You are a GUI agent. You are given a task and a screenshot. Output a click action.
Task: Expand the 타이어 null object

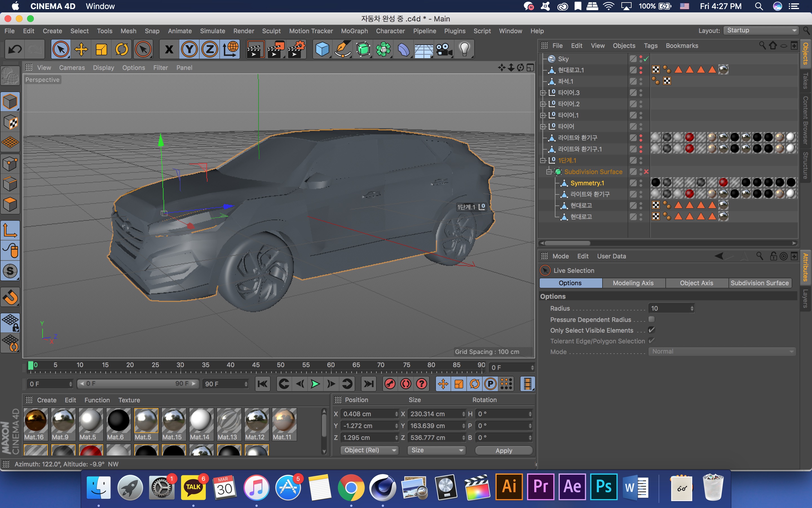[x=542, y=127]
